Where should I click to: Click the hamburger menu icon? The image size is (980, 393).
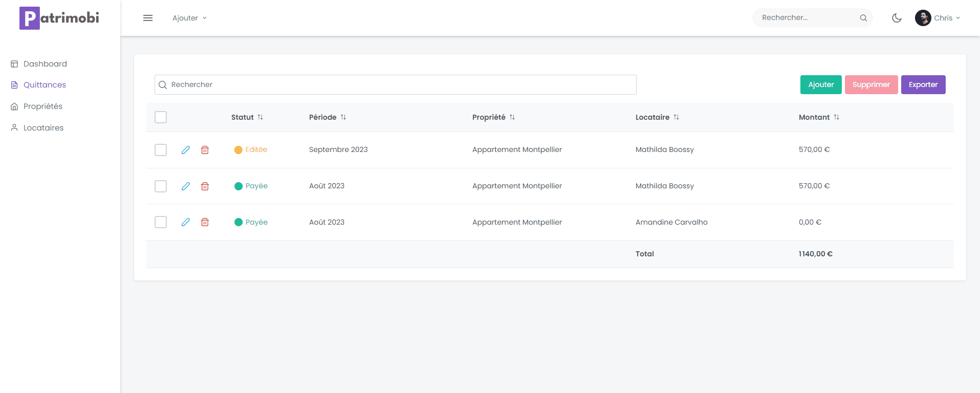click(148, 18)
